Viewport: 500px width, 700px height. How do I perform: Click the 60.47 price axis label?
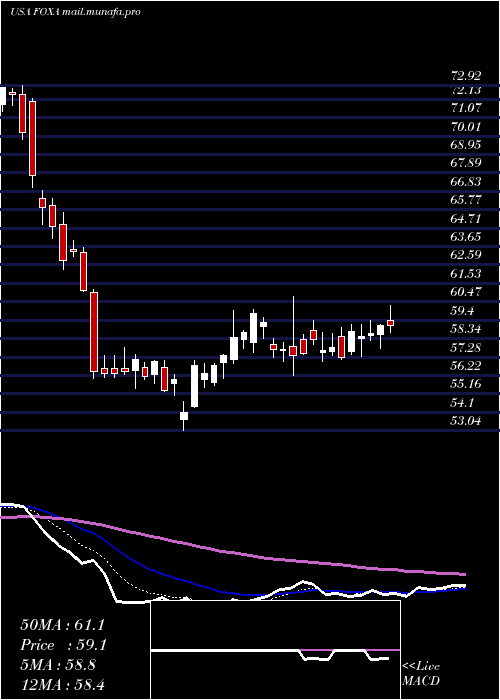pos(466,292)
